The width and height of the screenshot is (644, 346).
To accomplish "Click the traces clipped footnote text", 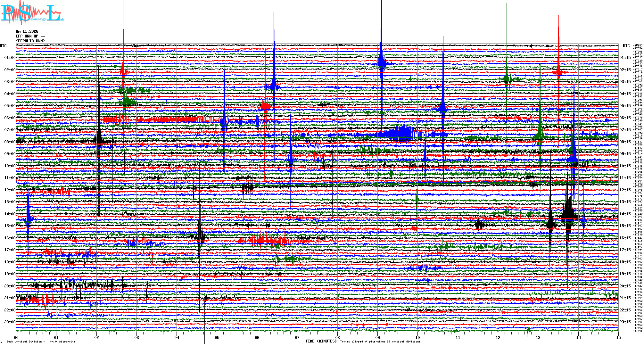I will click(x=380, y=342).
